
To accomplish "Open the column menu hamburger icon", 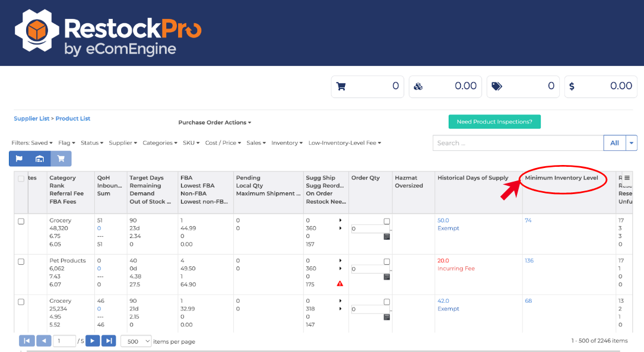I will tap(627, 178).
